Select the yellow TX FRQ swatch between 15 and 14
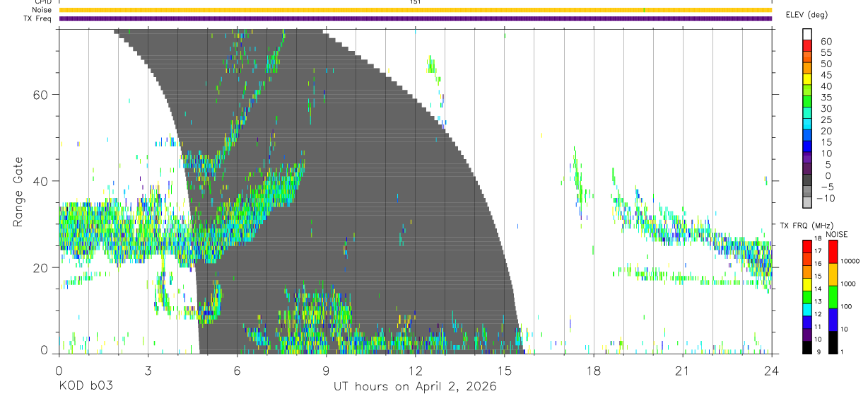This screenshot has height=401, width=868. (807, 284)
